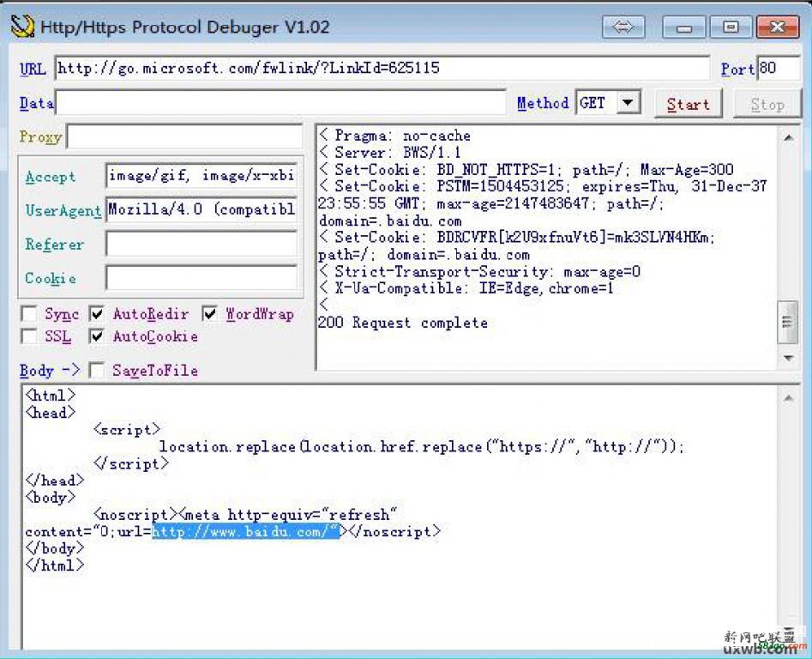
Task: Disable the AutoRedir checkbox
Action: pyautogui.click(x=97, y=313)
